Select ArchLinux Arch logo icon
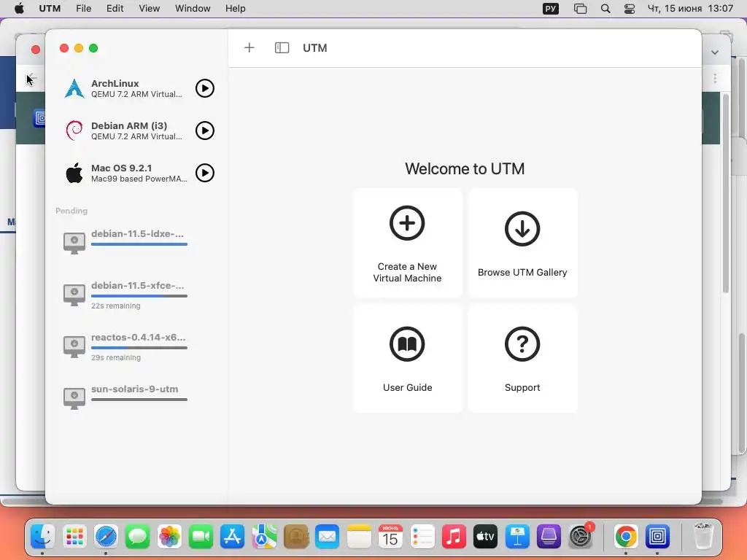The width and height of the screenshot is (747, 560). 74,88
